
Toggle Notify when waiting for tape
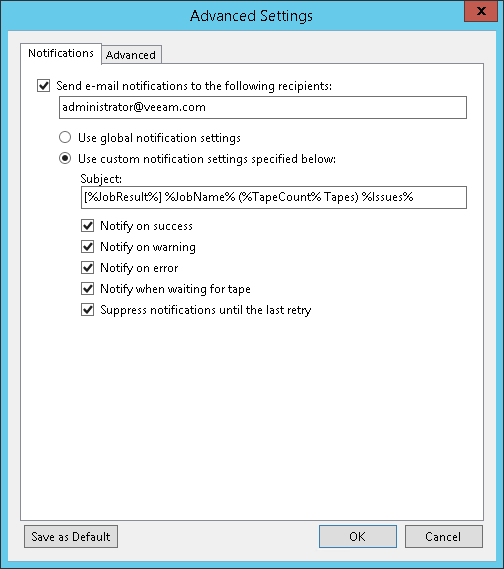tap(87, 289)
